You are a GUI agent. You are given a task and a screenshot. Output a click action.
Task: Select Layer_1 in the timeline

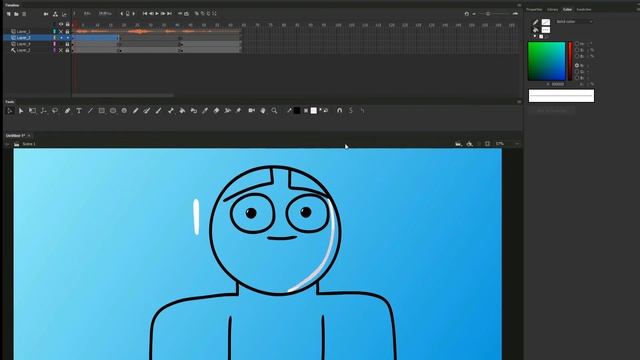(x=23, y=31)
